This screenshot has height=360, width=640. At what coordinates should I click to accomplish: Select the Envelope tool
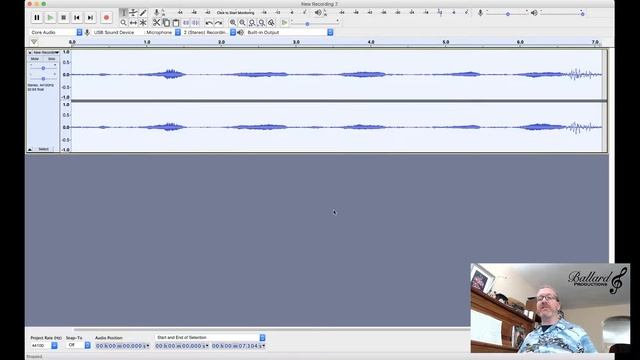[133, 13]
